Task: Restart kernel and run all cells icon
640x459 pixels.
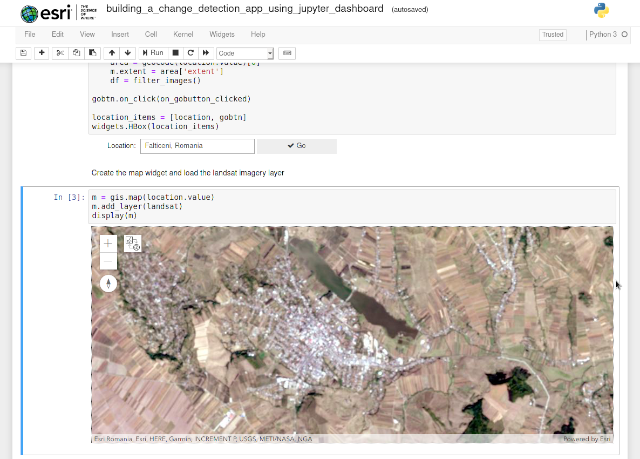Action: tap(206, 53)
